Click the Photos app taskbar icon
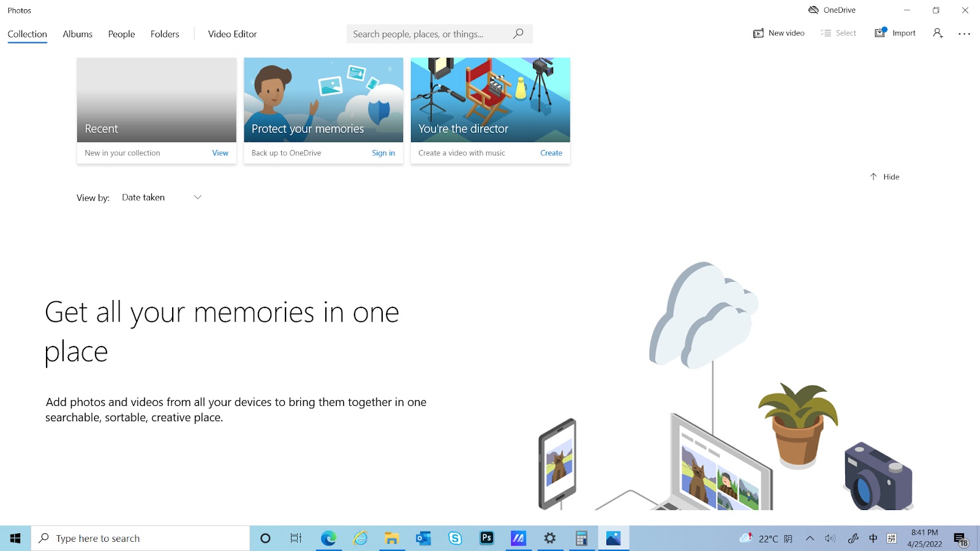This screenshot has height=551, width=980. (614, 538)
